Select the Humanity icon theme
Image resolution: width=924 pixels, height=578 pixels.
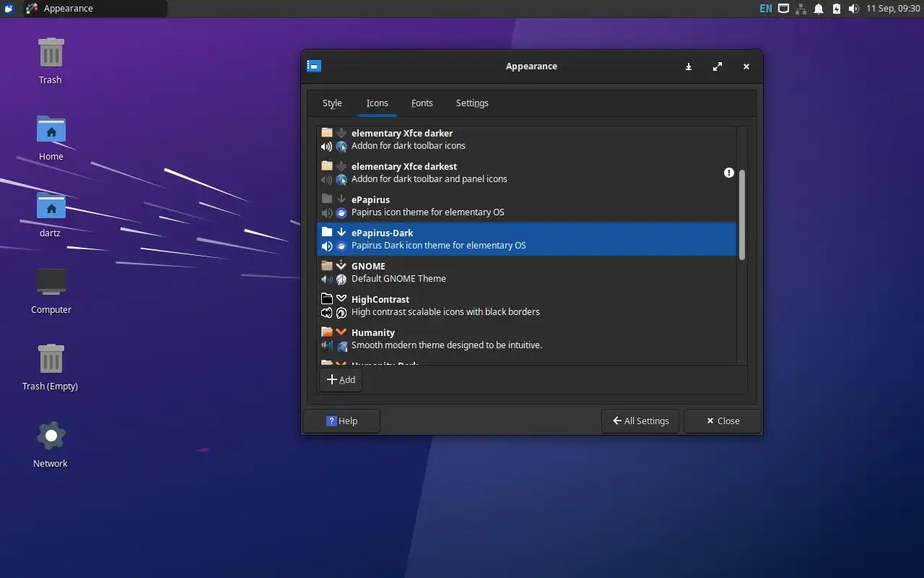click(527, 339)
